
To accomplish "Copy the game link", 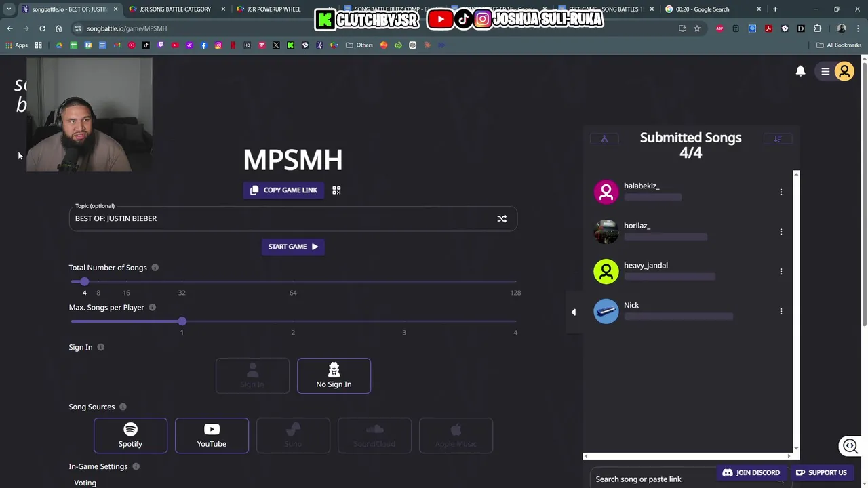I will [283, 190].
